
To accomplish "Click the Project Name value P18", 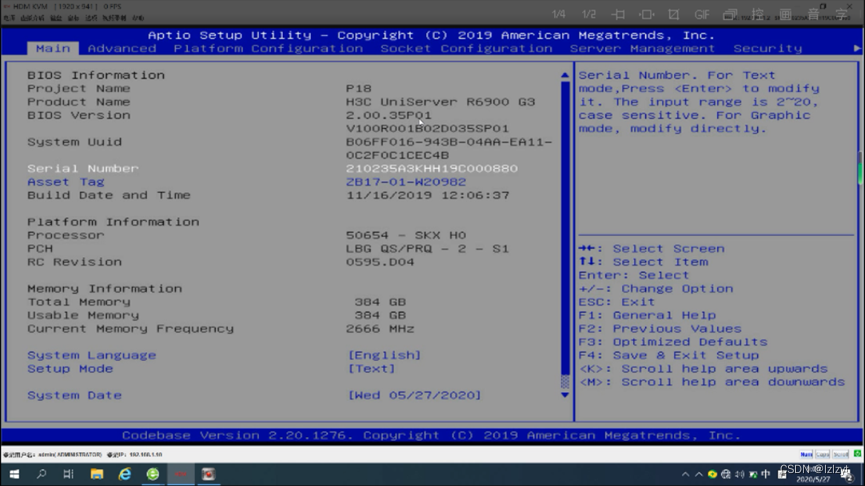I will tap(359, 89).
